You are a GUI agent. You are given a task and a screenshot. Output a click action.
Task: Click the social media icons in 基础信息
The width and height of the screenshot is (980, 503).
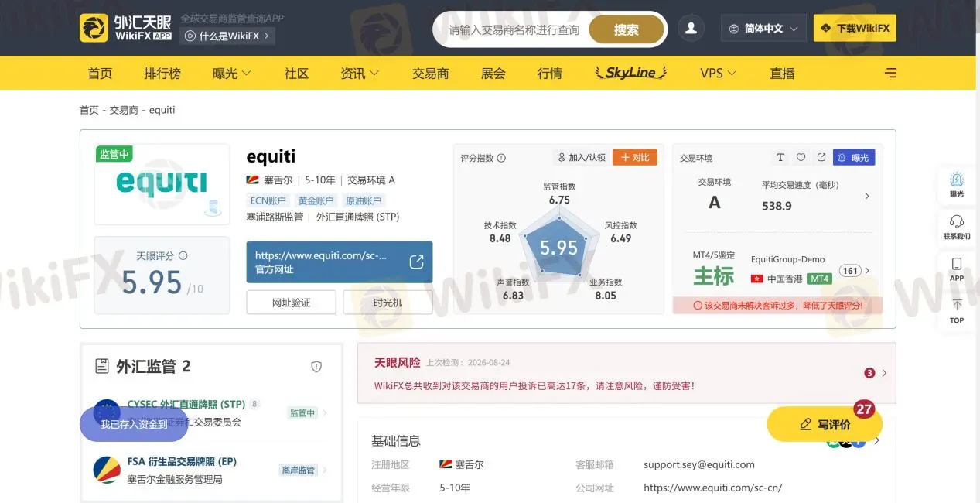(846, 443)
